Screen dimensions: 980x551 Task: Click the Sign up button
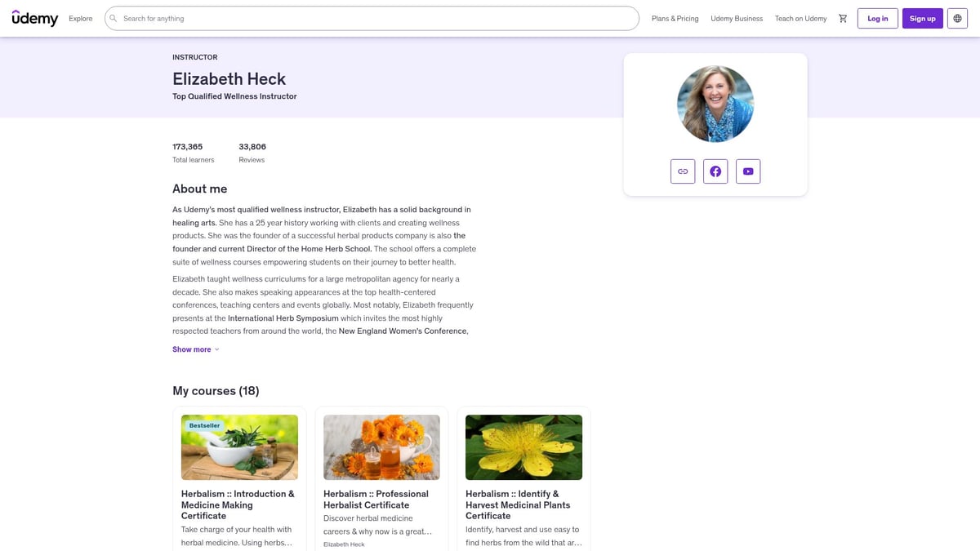tap(922, 18)
